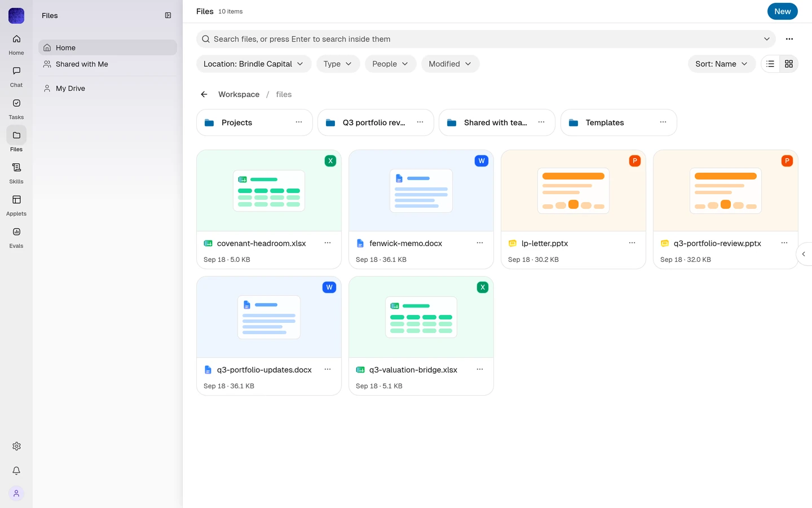The width and height of the screenshot is (812, 508).
Task: Open the options menu for Projects folder
Action: pyautogui.click(x=299, y=122)
